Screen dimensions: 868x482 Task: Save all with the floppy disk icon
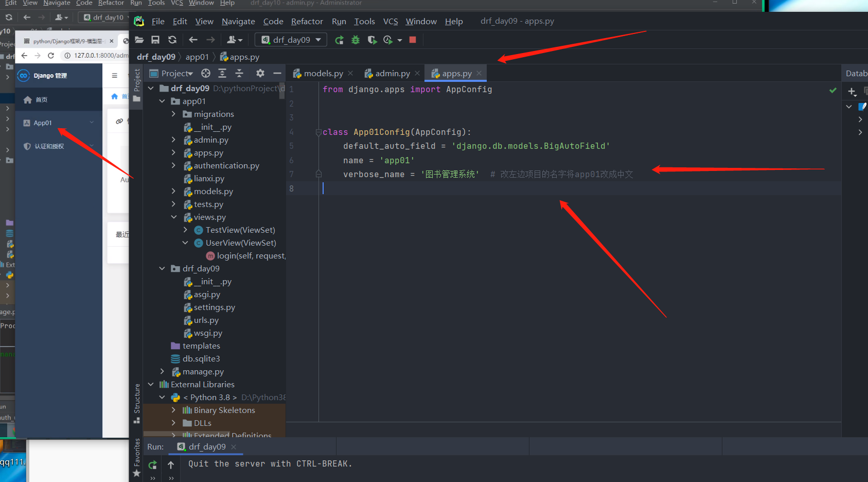tap(155, 40)
